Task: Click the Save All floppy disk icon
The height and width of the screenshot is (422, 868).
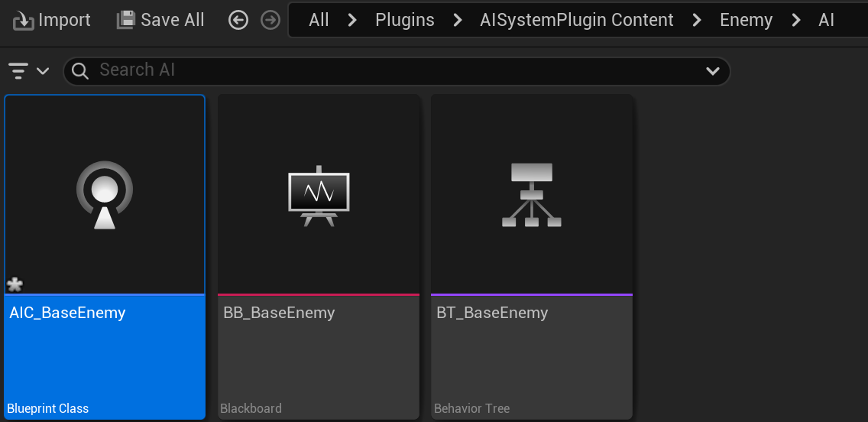Action: click(x=125, y=20)
